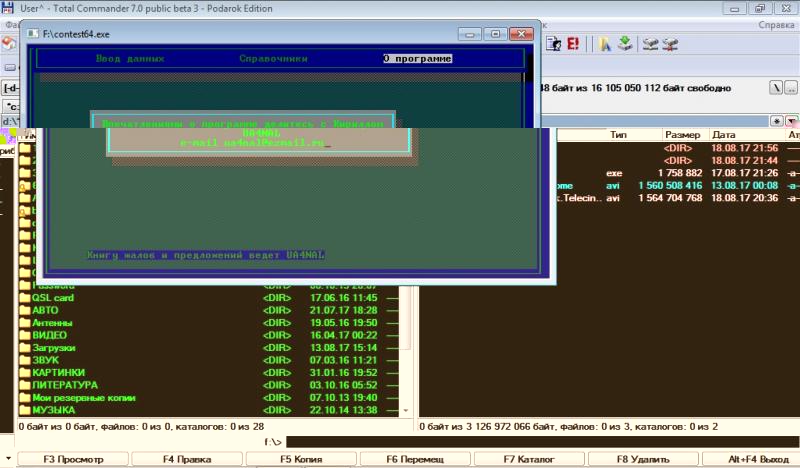
Task: Open directory history dropdown arrow in right panel
Action: pos(790,120)
